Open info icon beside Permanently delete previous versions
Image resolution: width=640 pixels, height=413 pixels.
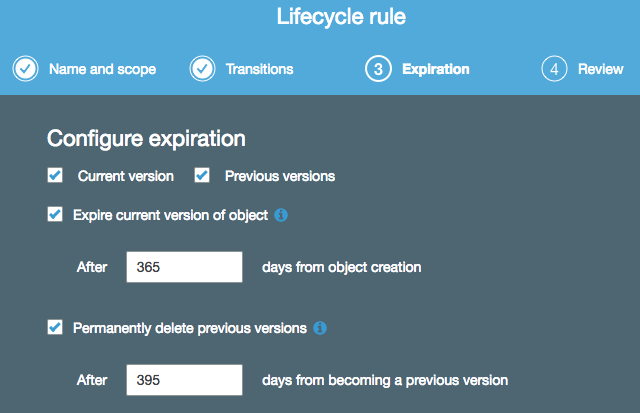pyautogui.click(x=320, y=328)
